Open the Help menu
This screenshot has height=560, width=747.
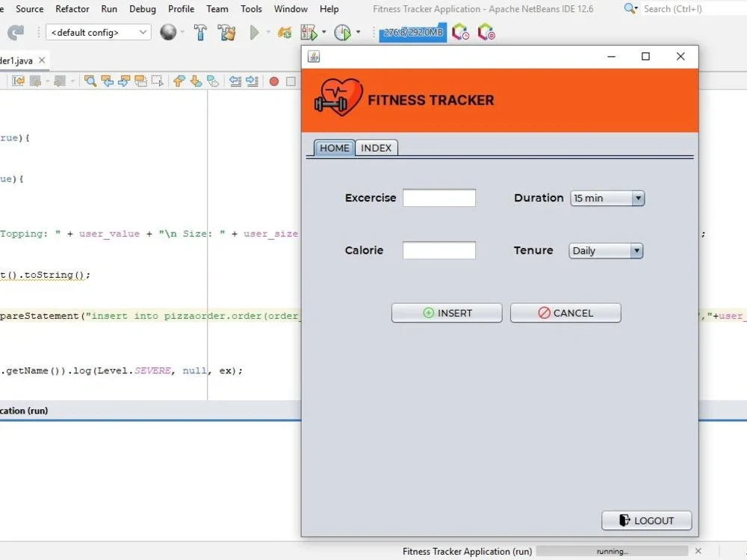pos(329,8)
